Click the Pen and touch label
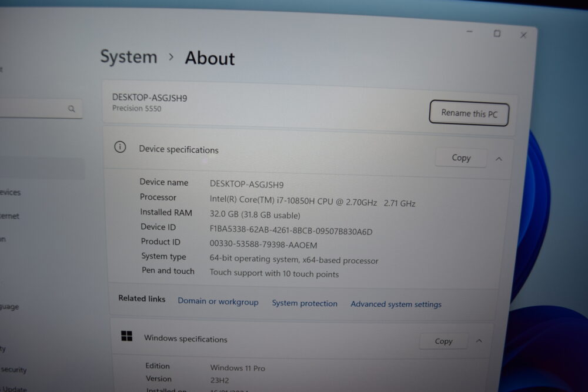The image size is (588, 392). (168, 270)
